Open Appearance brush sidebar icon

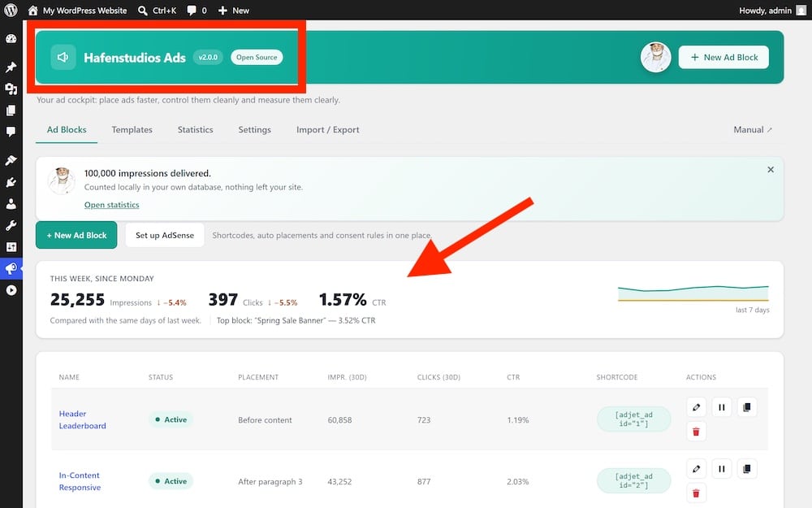[11, 160]
